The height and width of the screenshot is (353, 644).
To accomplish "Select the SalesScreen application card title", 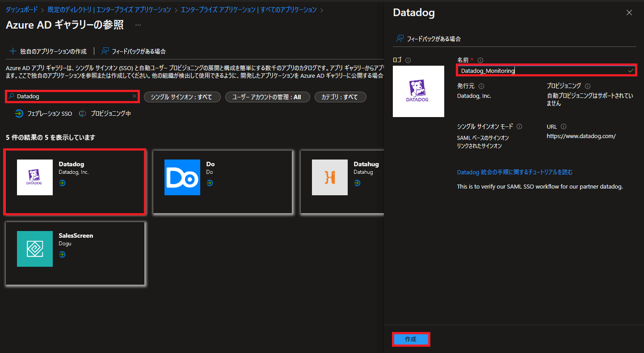I will coord(76,235).
